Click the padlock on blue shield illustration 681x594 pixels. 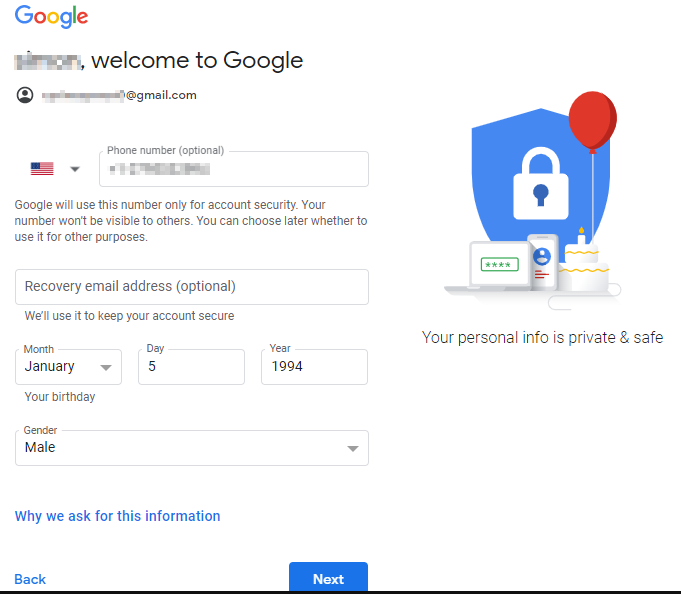coord(541,184)
